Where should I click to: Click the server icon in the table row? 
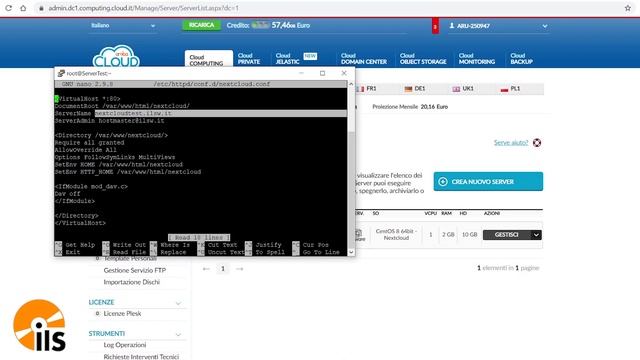pos(359,235)
